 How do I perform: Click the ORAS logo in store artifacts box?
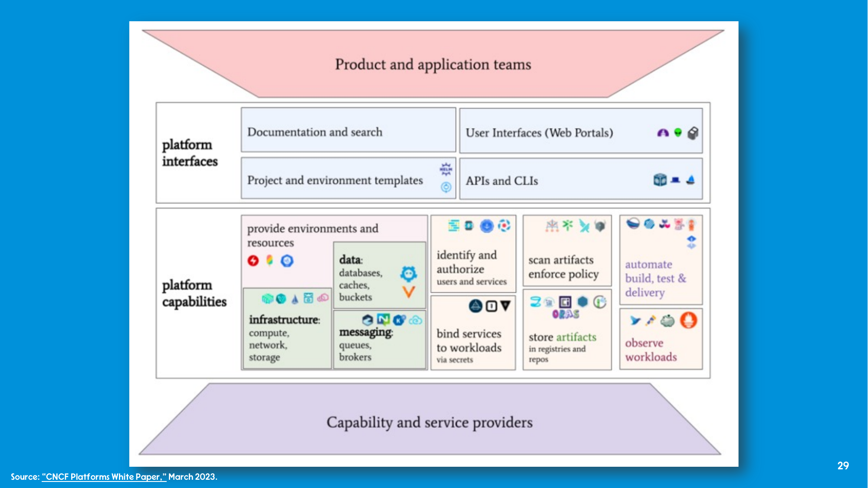(x=566, y=314)
